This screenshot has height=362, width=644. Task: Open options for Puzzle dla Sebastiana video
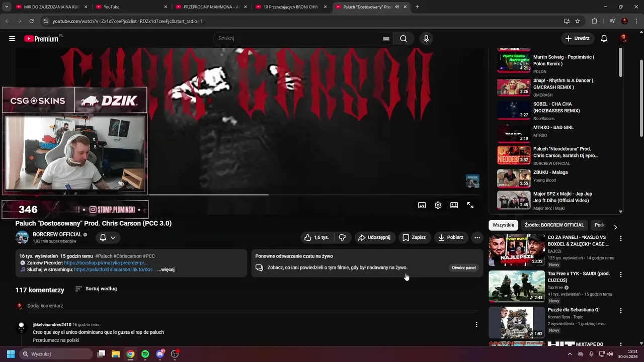click(x=621, y=311)
